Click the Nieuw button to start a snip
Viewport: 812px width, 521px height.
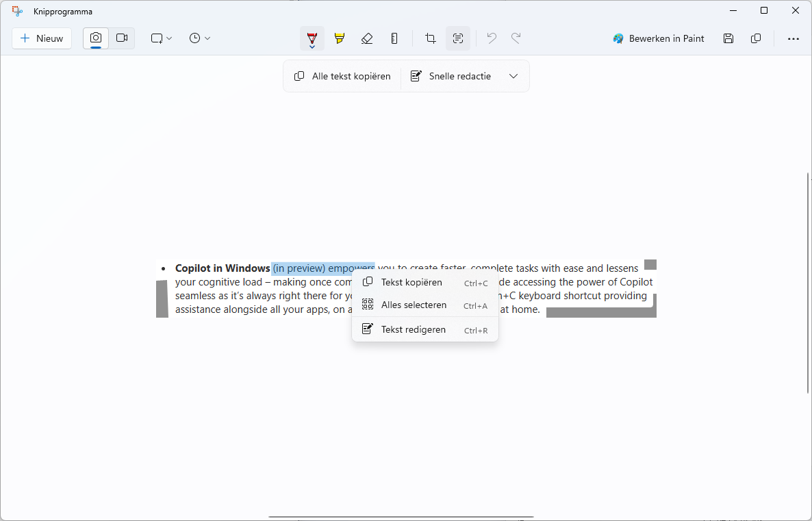[42, 38]
